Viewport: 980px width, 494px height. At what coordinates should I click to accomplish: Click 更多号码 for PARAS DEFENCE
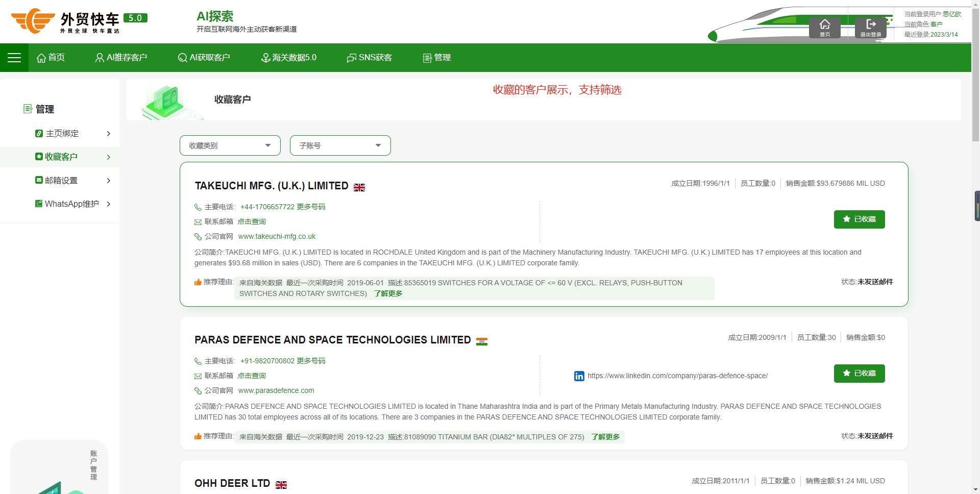coord(311,361)
